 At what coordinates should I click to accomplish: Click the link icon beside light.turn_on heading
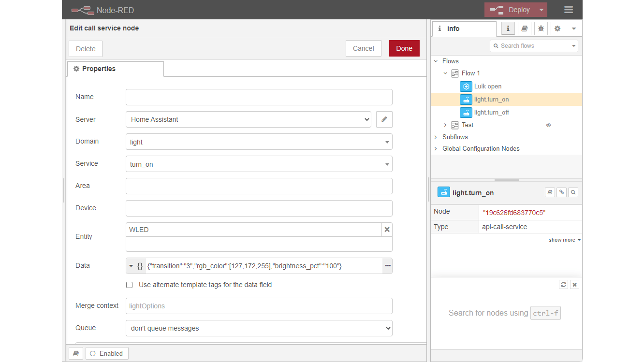pyautogui.click(x=561, y=192)
